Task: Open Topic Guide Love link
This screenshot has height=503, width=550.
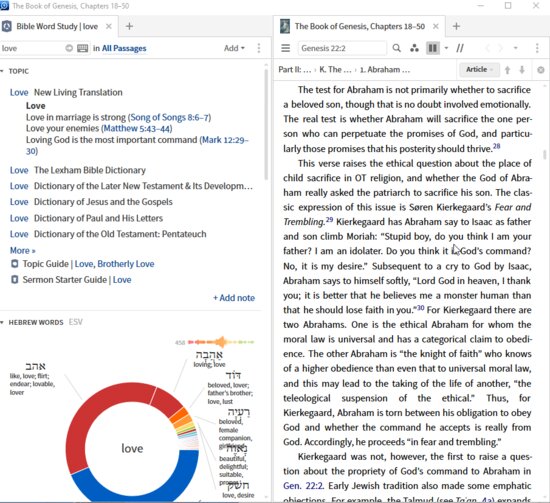Action: (84, 264)
